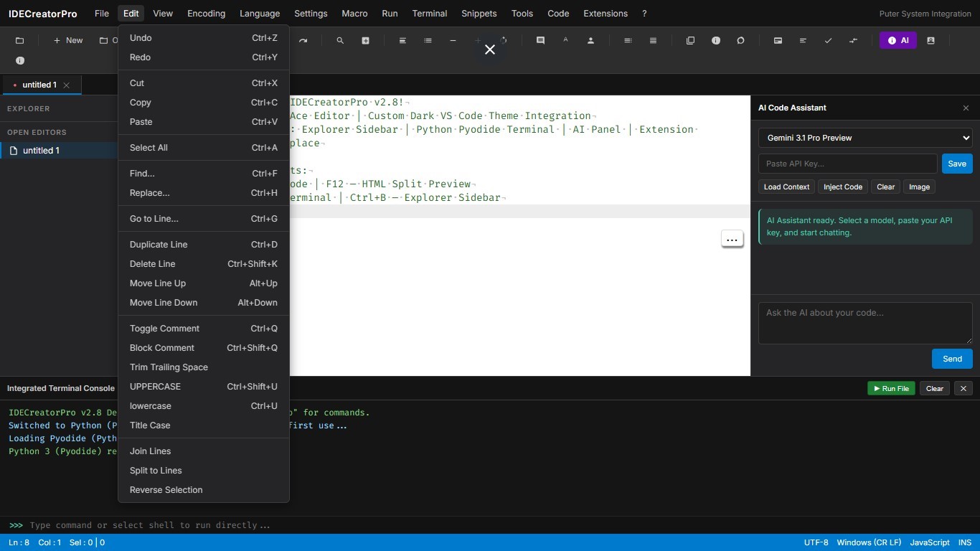Choose Find... from the Edit menu
This screenshot has width=980, height=551.
[x=204, y=174]
